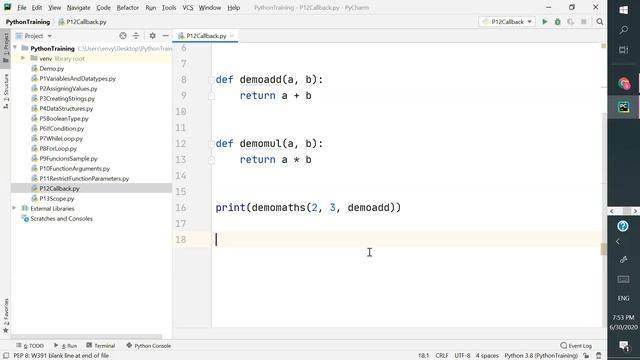
Task: Select P11RestrictFunctionParameters.py file
Action: coord(84,178)
